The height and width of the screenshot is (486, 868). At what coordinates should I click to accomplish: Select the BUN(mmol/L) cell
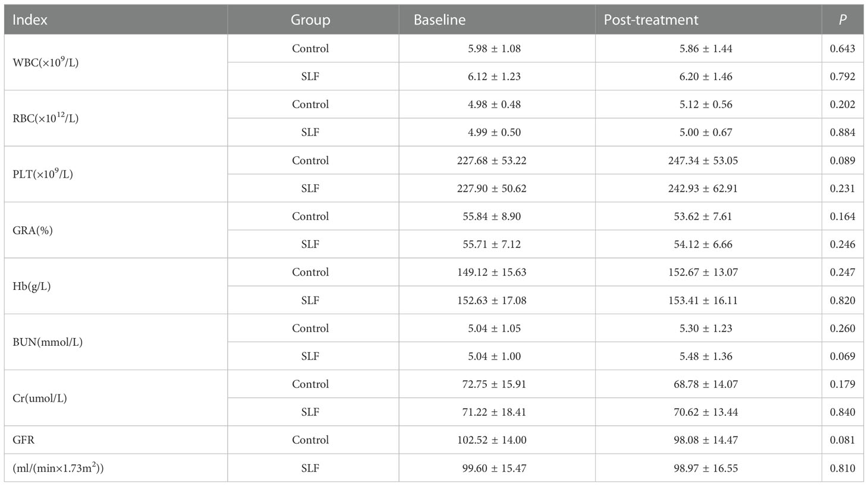pos(48,342)
